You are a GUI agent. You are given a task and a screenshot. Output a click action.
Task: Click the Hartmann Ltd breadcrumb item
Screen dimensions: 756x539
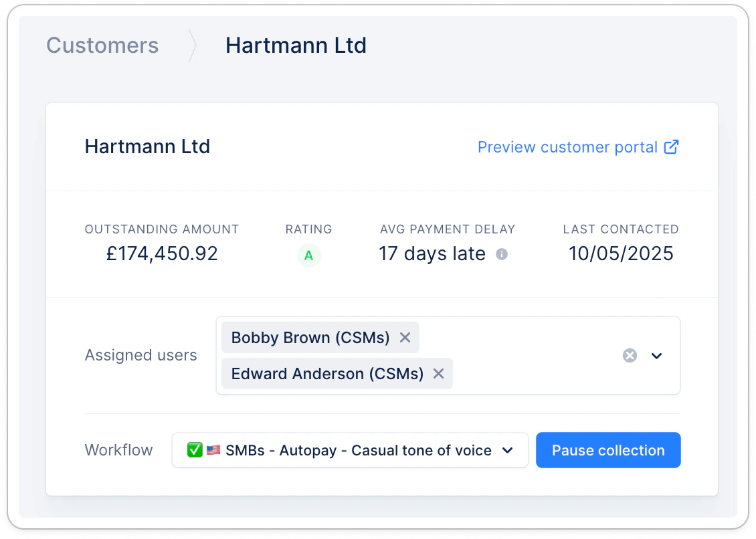pyautogui.click(x=296, y=45)
